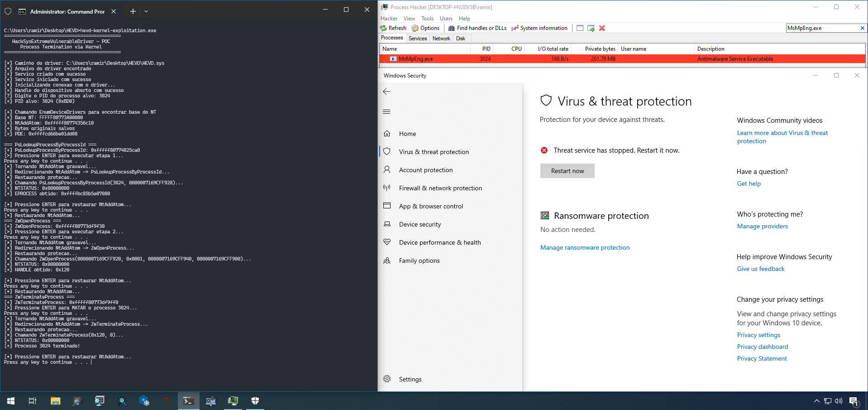
Task: Select the Processes tab
Action: (392, 38)
